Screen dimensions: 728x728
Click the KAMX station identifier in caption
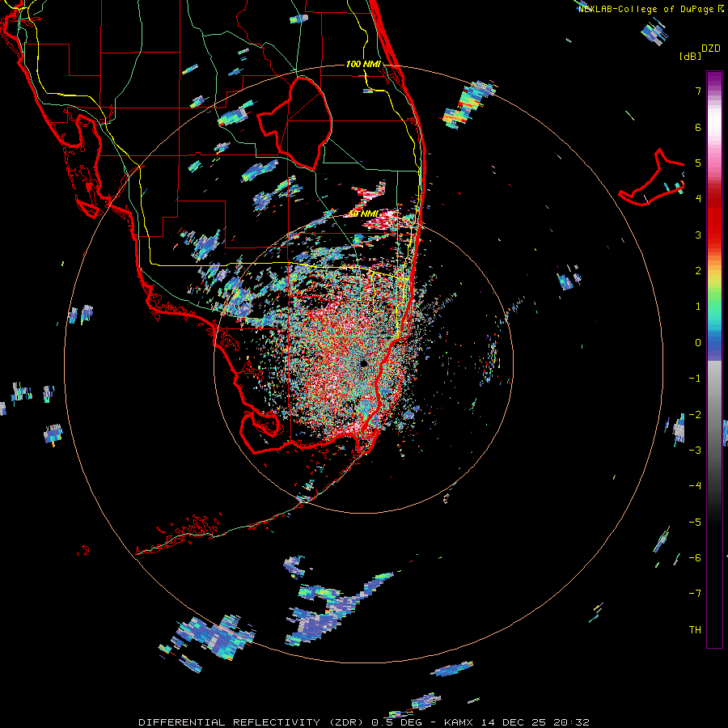(459, 722)
